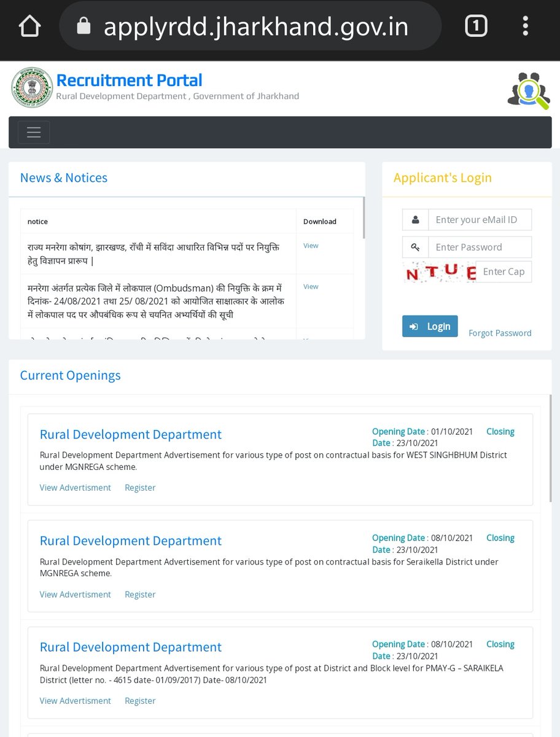Viewport: 560px width, 737px height.
Task: Click the applicant search magnifier icon
Action: click(x=528, y=91)
